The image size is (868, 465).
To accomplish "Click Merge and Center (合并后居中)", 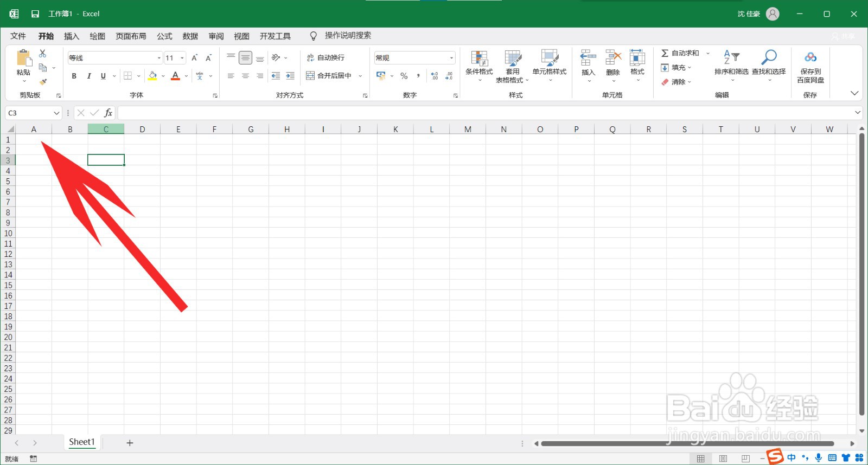I will pos(329,76).
